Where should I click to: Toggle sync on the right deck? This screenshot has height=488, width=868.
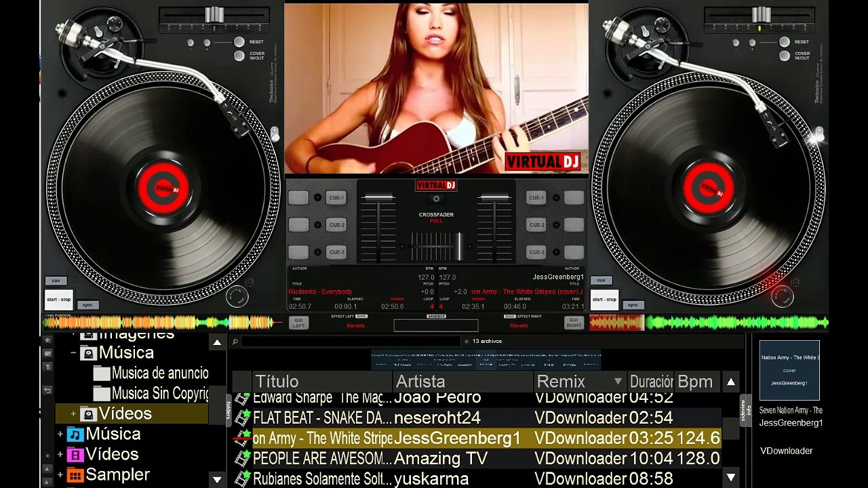coord(633,305)
